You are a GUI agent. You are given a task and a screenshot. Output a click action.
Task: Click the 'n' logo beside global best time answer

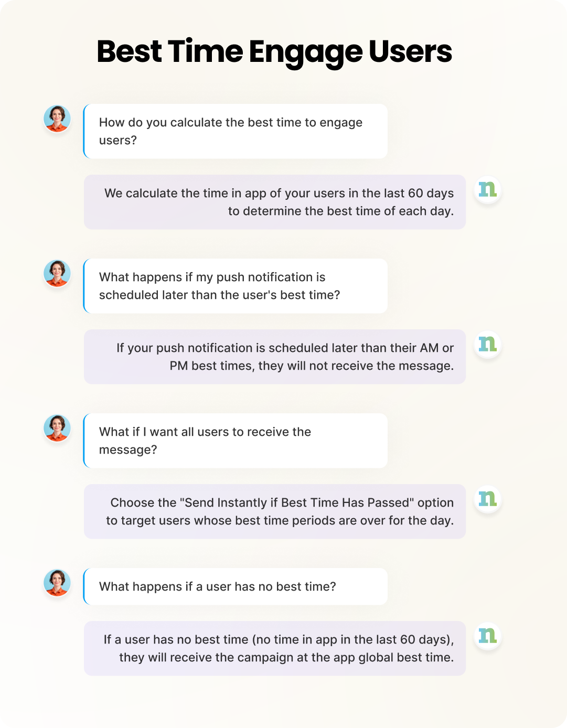click(488, 636)
